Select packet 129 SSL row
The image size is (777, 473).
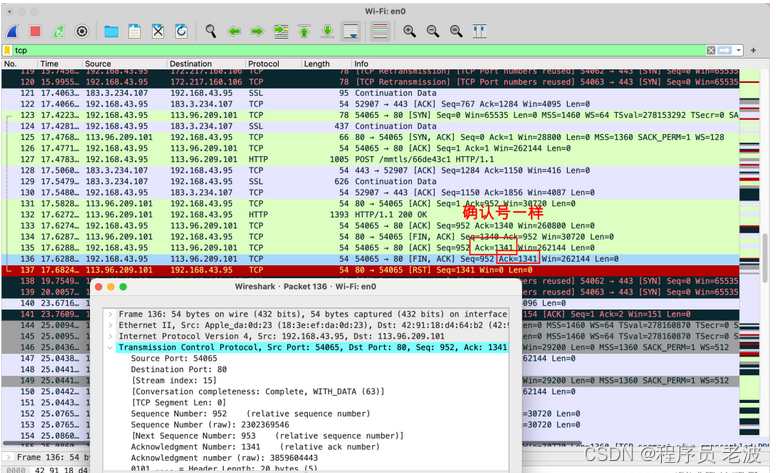point(370,181)
